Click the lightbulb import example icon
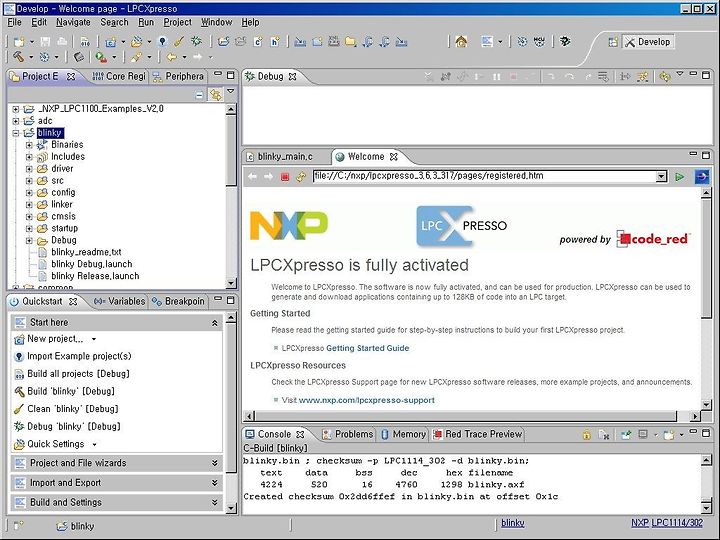This screenshot has height=540, width=720. coord(163,42)
